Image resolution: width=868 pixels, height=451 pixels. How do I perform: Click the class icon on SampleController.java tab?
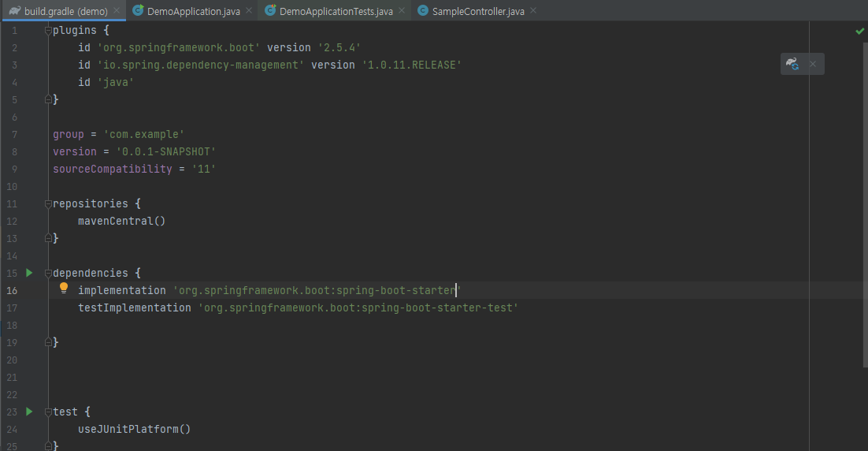423,10
